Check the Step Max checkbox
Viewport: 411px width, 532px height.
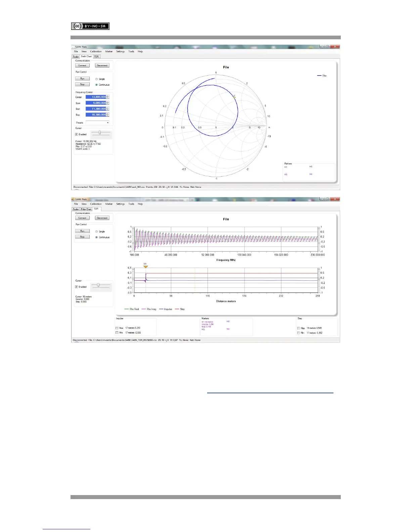pos(298,328)
